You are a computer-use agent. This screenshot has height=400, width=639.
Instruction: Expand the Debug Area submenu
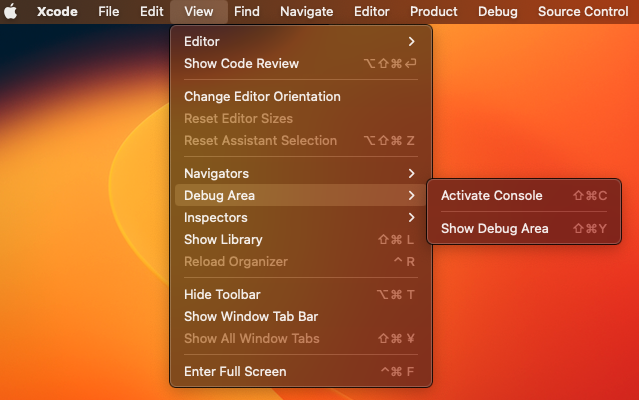(301, 196)
